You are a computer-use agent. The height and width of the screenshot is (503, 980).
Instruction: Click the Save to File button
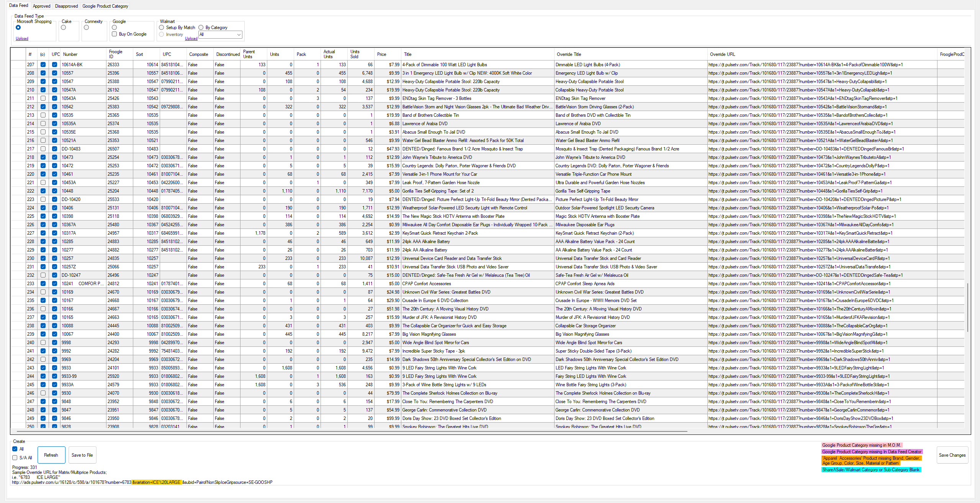coord(82,455)
